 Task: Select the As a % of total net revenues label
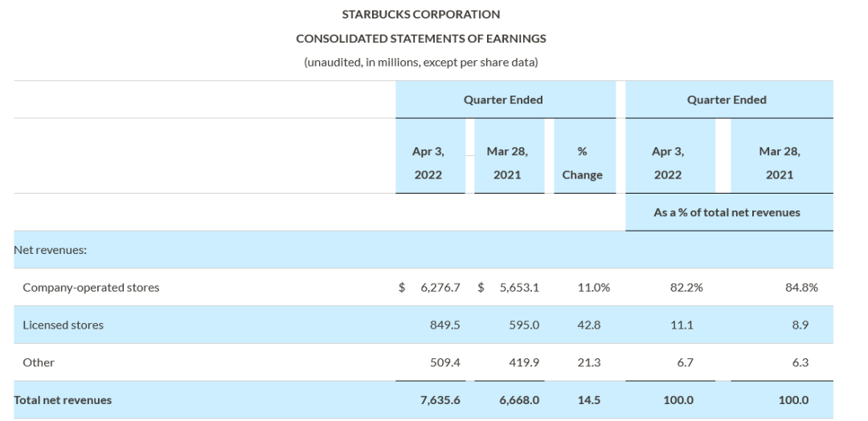[x=727, y=212]
